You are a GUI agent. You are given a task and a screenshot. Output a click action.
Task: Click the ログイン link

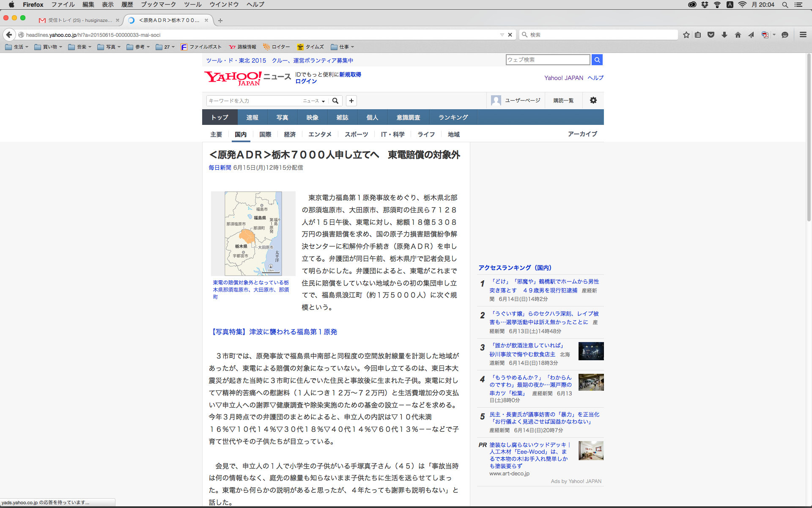pyautogui.click(x=306, y=81)
